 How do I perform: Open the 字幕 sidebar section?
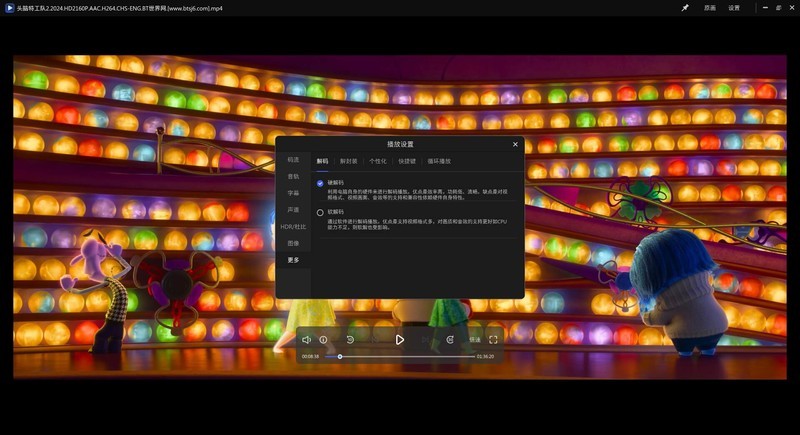coord(293,193)
